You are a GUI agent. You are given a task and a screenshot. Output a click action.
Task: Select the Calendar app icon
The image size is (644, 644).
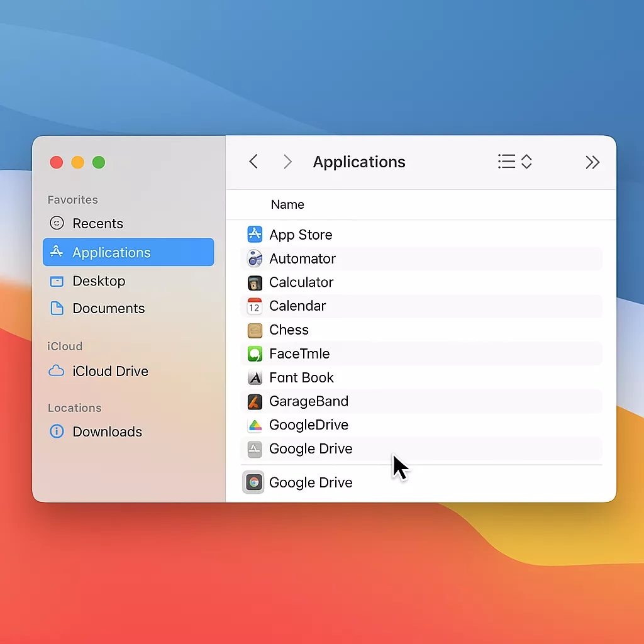(x=255, y=306)
